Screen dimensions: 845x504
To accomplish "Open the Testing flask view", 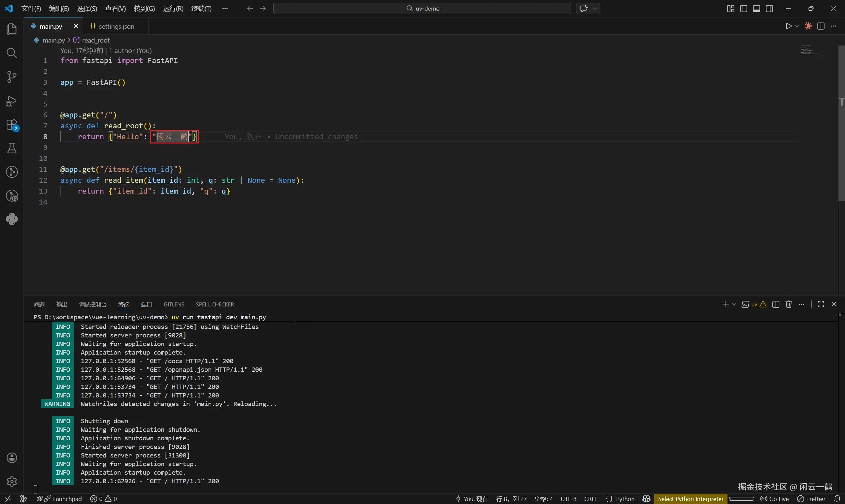I will 12,148.
